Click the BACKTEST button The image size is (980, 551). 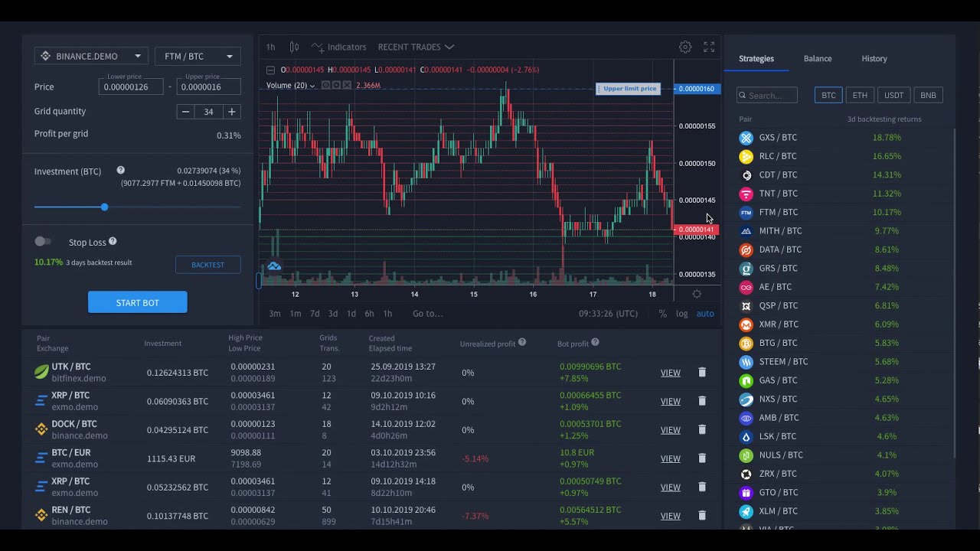[x=208, y=265]
